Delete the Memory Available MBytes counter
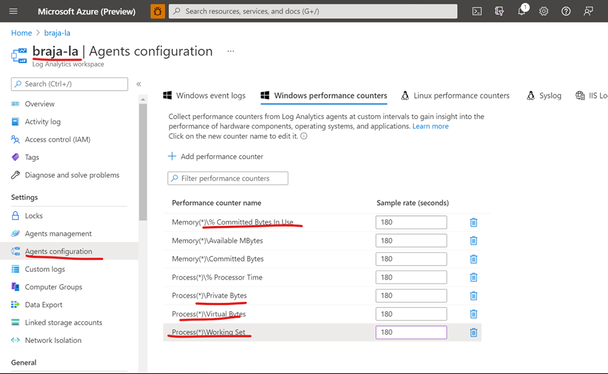Image resolution: width=608 pixels, height=374 pixels. (473, 241)
